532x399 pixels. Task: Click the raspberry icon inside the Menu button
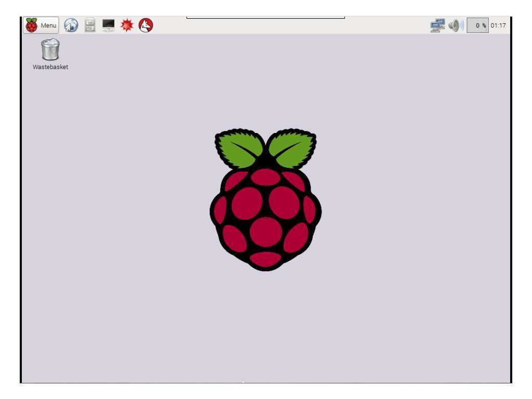click(32, 25)
